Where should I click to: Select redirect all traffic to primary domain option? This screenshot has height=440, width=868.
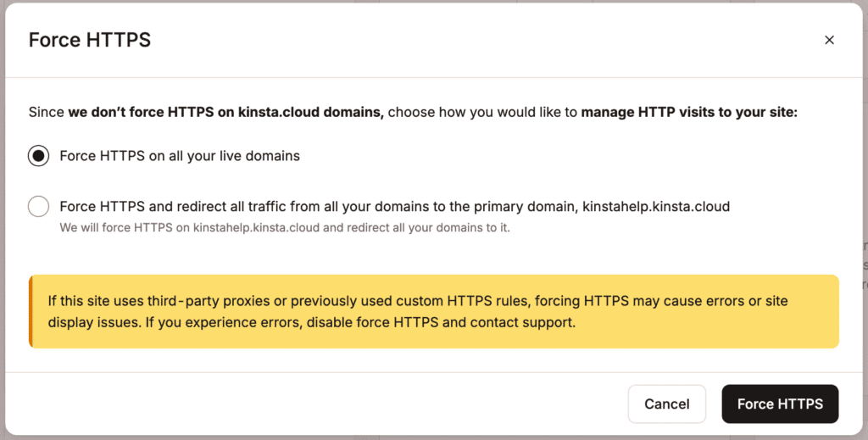[39, 207]
